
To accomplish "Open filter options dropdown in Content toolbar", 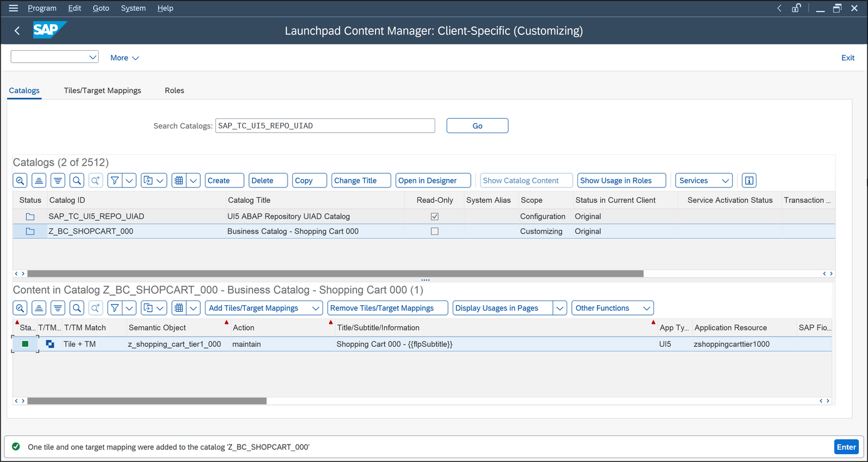I will [x=130, y=308].
